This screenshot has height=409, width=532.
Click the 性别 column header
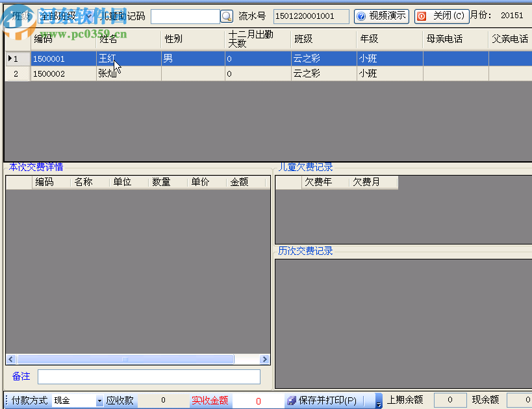193,40
